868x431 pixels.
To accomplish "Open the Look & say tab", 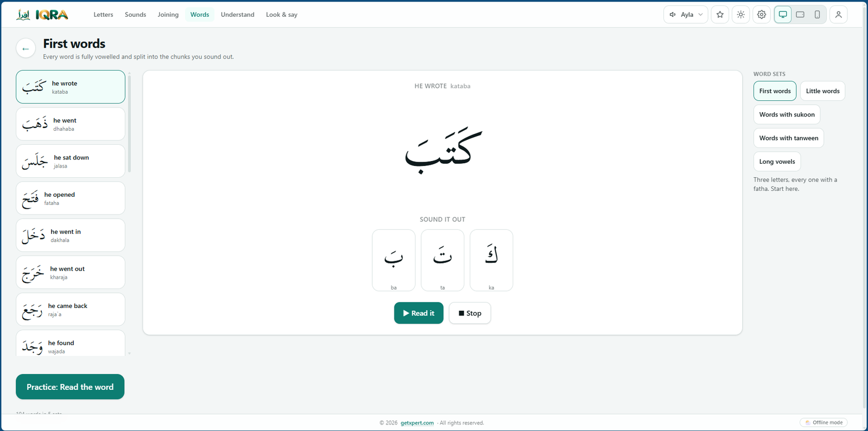I will click(x=282, y=15).
